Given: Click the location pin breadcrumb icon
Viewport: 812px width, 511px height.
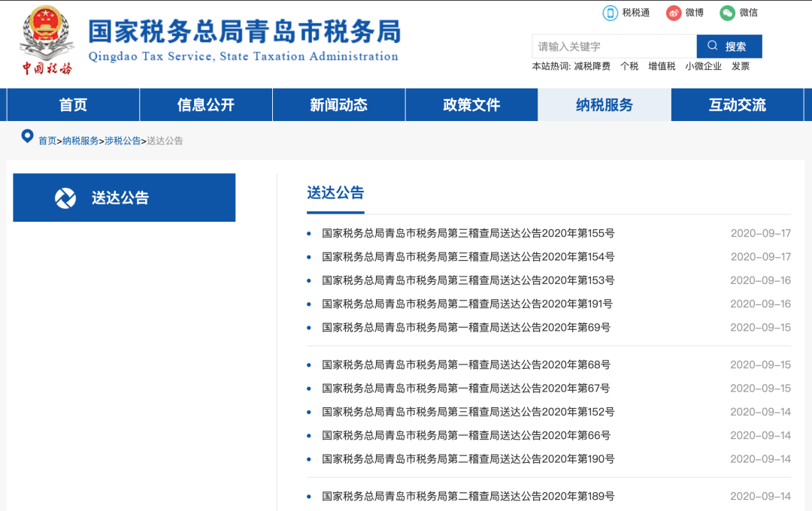Looking at the screenshot, I should pyautogui.click(x=27, y=137).
